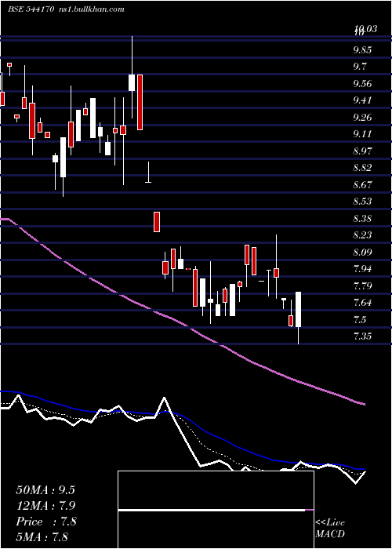Select the 8.38 price axis label
The image size is (392, 549).
click(362, 219)
